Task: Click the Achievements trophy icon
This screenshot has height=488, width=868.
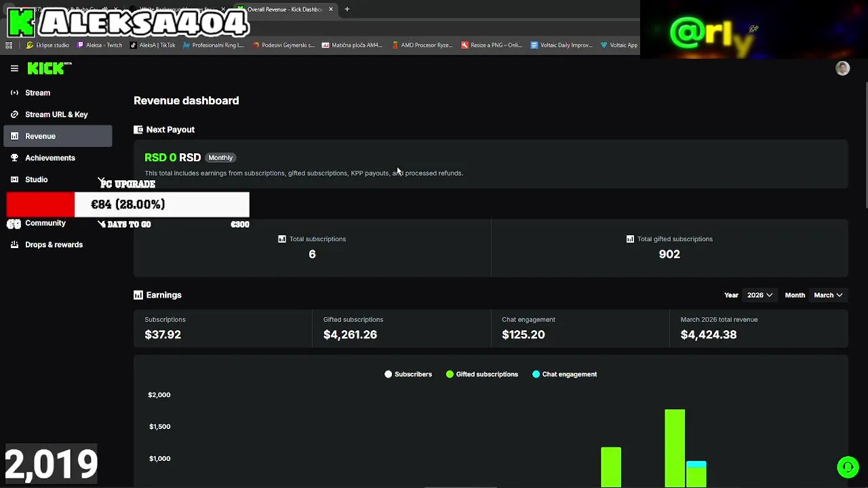Action: click(x=14, y=158)
